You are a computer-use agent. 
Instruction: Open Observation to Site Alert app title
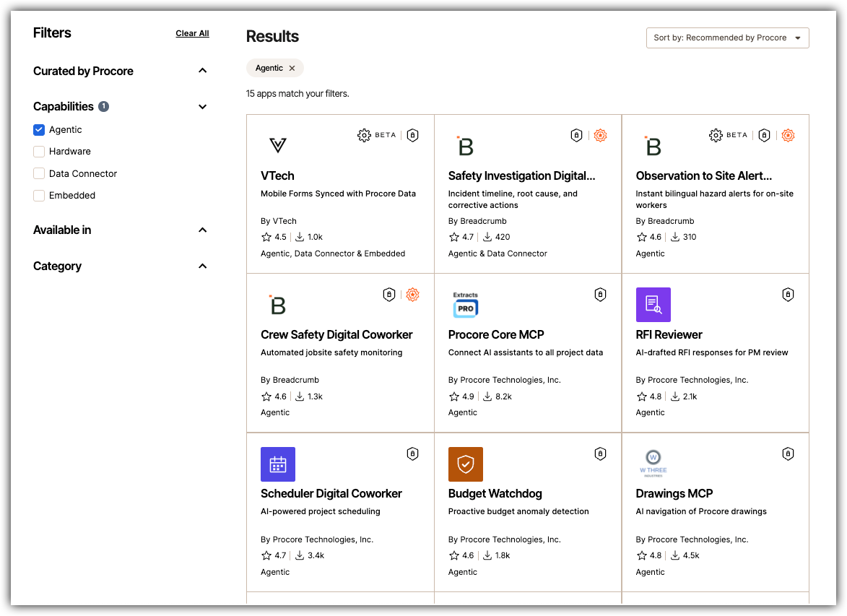pyautogui.click(x=704, y=175)
